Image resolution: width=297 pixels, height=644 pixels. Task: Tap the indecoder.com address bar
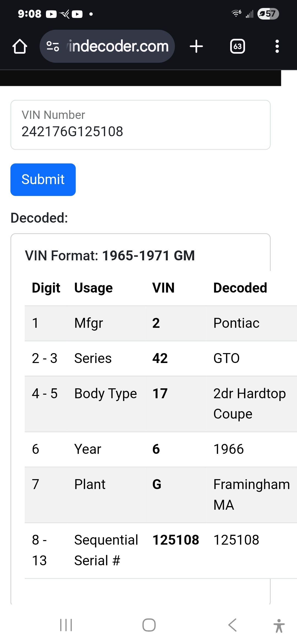tap(107, 46)
